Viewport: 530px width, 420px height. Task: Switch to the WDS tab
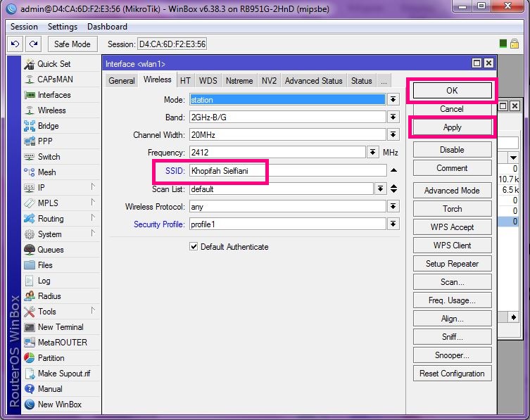208,81
